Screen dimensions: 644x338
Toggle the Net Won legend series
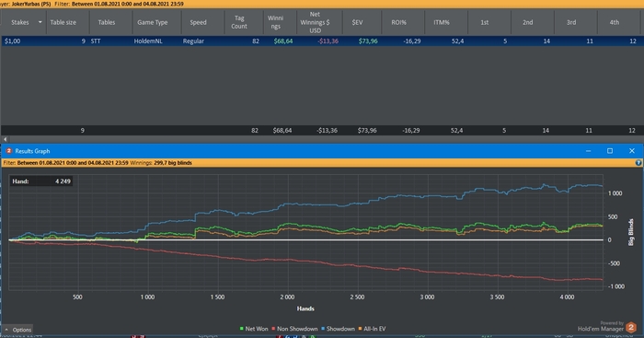[254, 329]
